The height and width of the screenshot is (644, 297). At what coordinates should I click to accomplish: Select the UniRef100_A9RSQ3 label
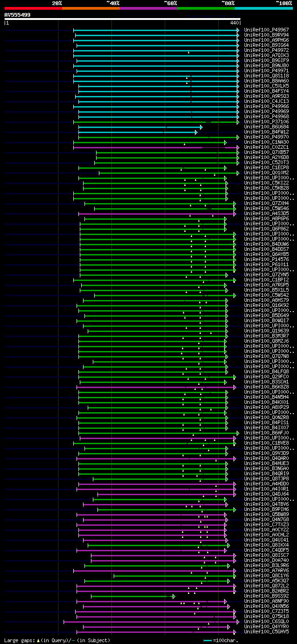[266, 96]
